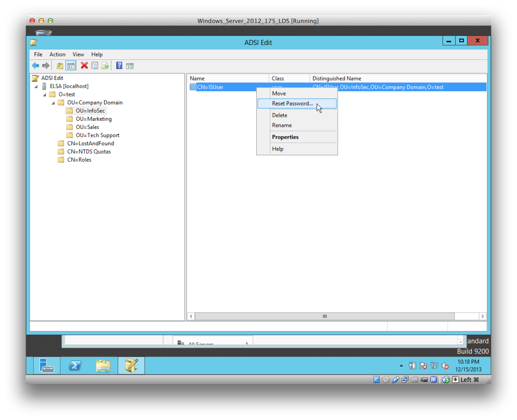This screenshot has height=420, width=517.
Task: Select the O=test tree node
Action: tap(67, 94)
